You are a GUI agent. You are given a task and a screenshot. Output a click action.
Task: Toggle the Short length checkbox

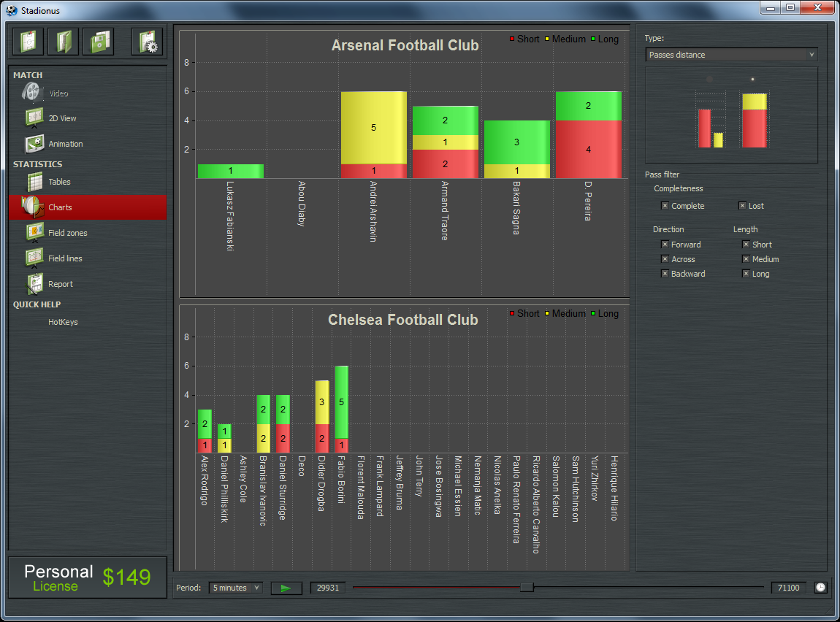746,244
